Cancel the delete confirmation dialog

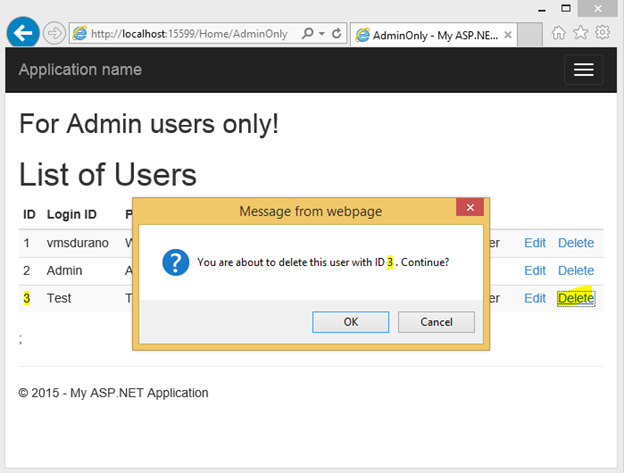tap(436, 321)
